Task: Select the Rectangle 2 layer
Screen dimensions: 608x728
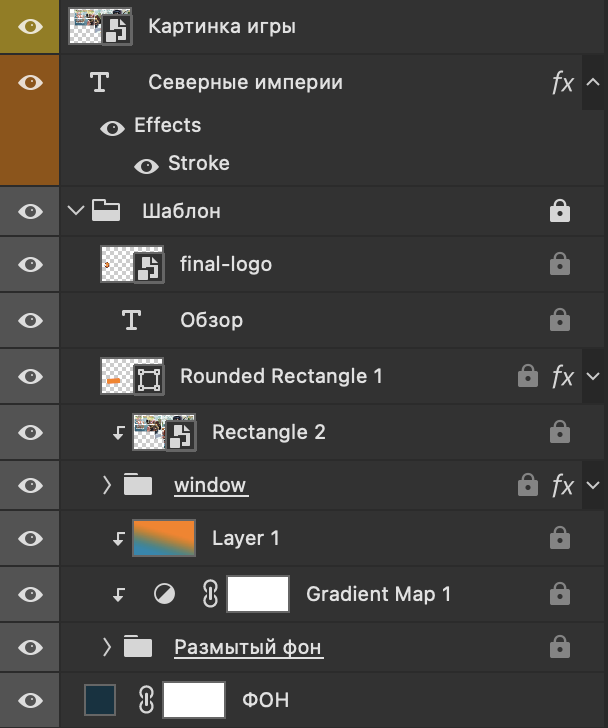Action: [x=268, y=432]
